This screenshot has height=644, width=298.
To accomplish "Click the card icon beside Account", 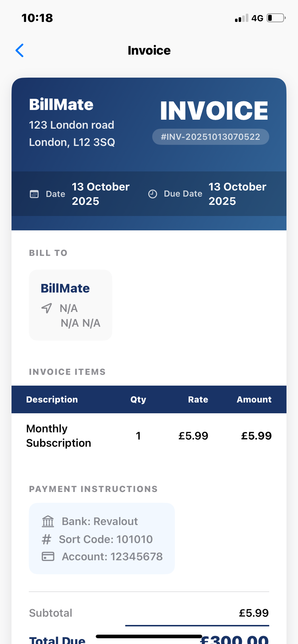I will point(48,557).
